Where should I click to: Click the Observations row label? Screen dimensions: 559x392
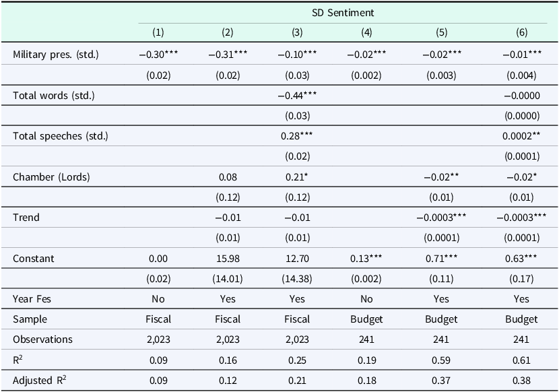(x=42, y=339)
